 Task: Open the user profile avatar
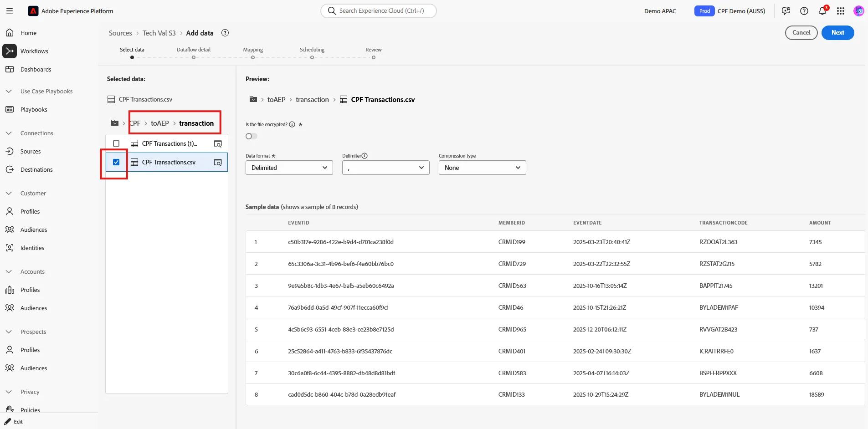(859, 11)
